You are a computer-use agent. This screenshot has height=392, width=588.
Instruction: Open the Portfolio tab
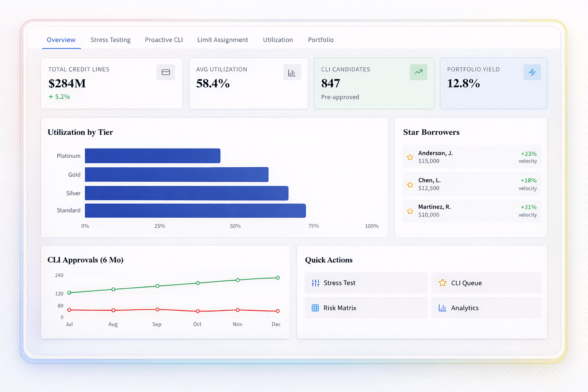[x=320, y=40]
